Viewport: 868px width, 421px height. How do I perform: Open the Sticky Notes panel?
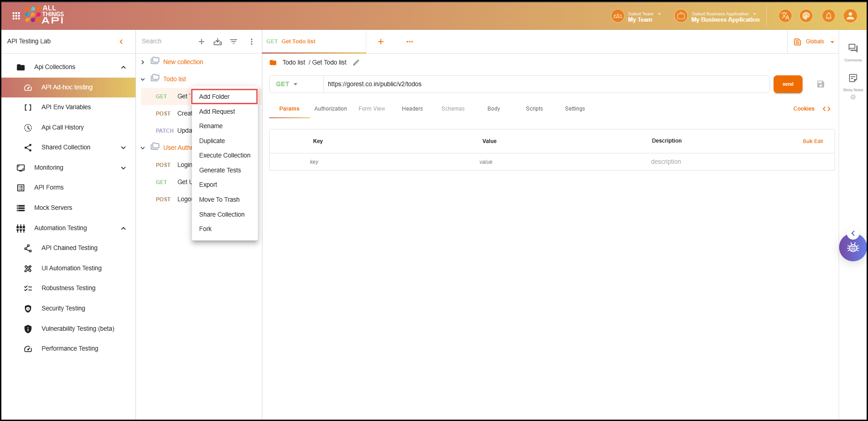pos(853,79)
